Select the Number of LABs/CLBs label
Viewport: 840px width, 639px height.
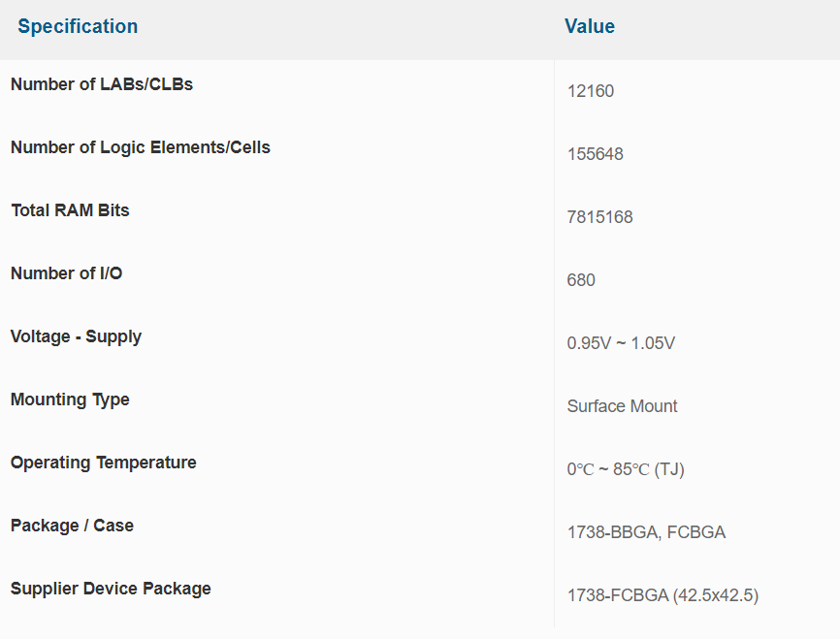tap(102, 84)
